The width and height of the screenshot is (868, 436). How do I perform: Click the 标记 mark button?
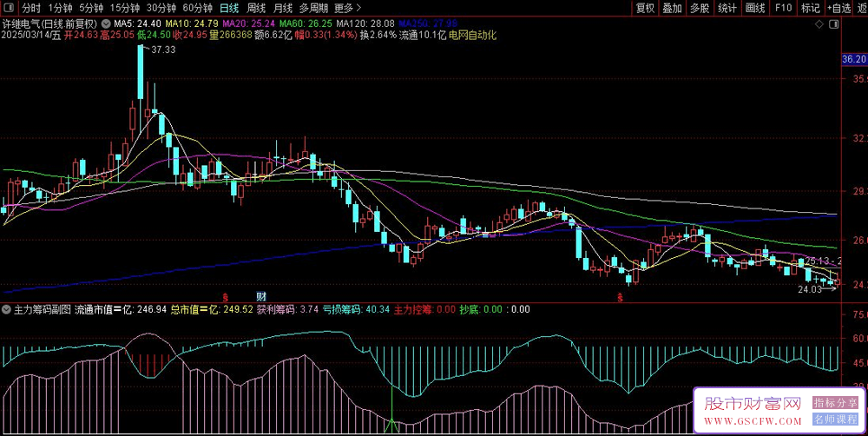811,9
